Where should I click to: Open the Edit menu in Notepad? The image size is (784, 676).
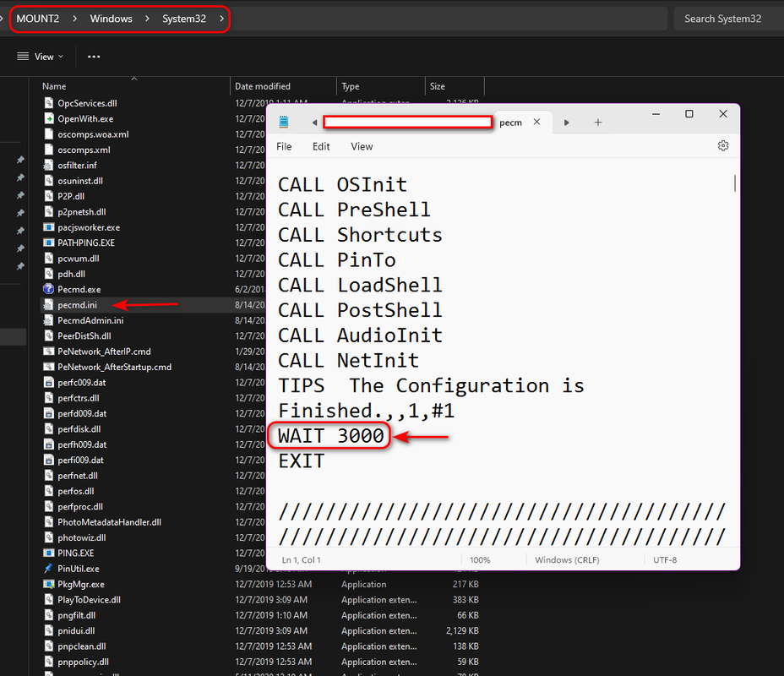(321, 146)
